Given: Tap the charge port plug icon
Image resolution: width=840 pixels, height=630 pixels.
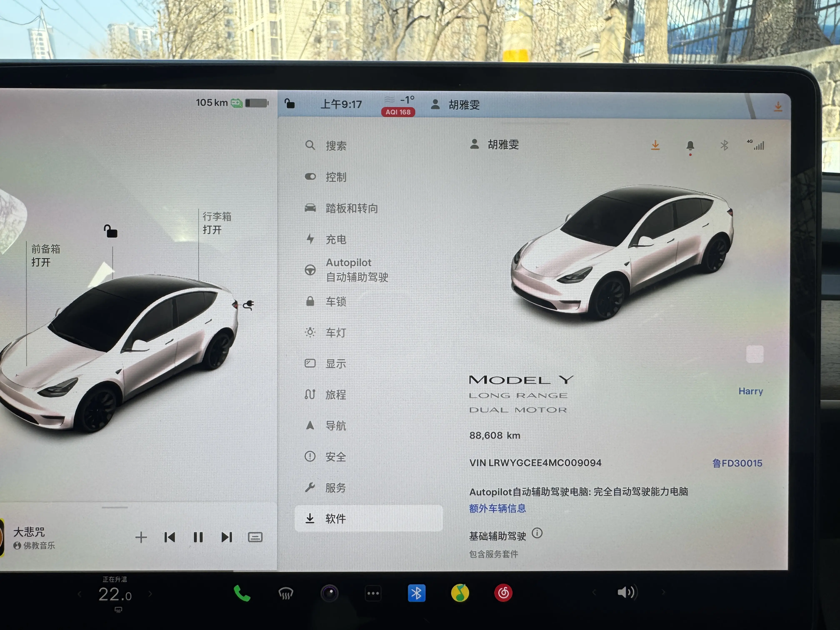Looking at the screenshot, I should 249,305.
